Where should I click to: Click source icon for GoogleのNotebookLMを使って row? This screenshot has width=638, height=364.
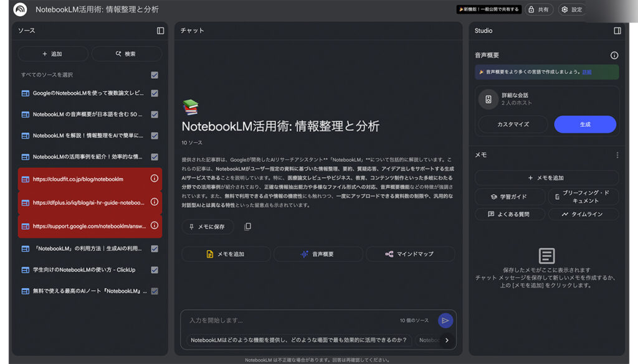tap(25, 93)
